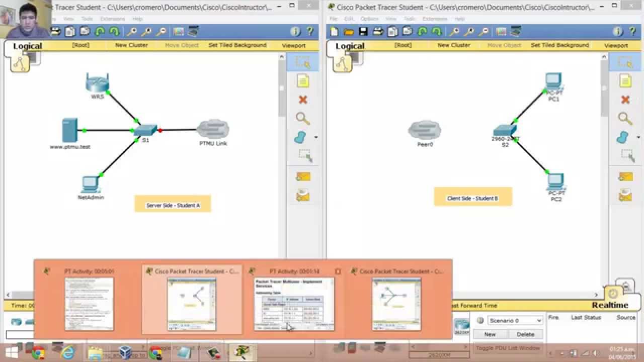Add Simple PDU envelope in Server Side window
The height and width of the screenshot is (362, 644).
[x=303, y=176]
